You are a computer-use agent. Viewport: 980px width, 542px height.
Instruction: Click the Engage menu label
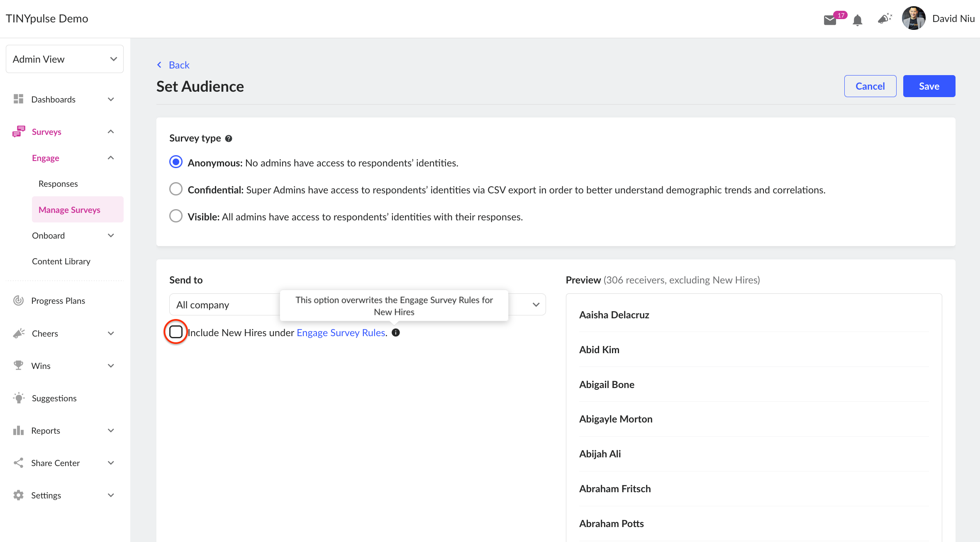point(46,158)
